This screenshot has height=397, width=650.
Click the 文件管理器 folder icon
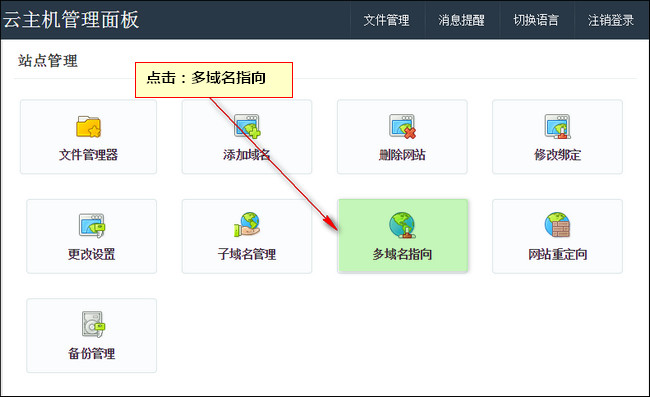point(88,126)
